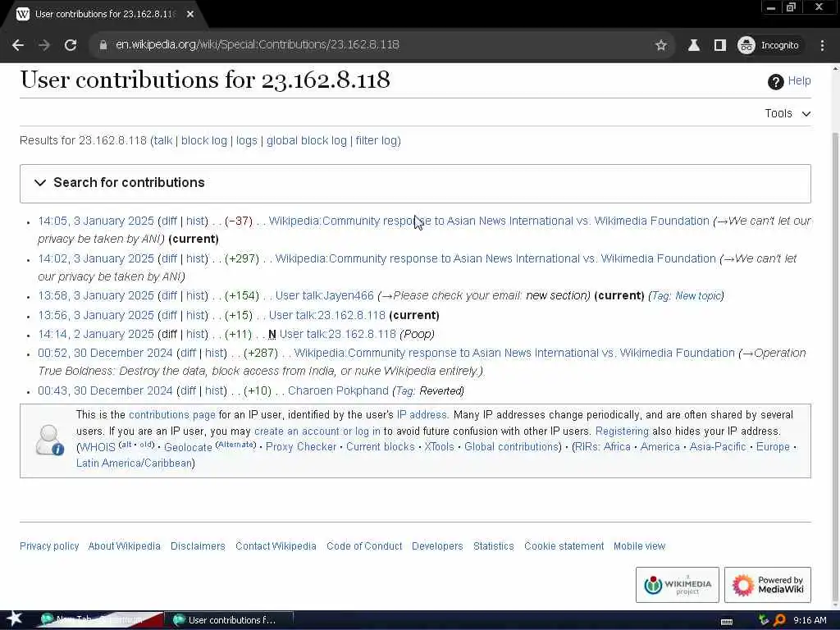The height and width of the screenshot is (630, 840).
Task: Open the Cookie statement footer link
Action: 564,546
